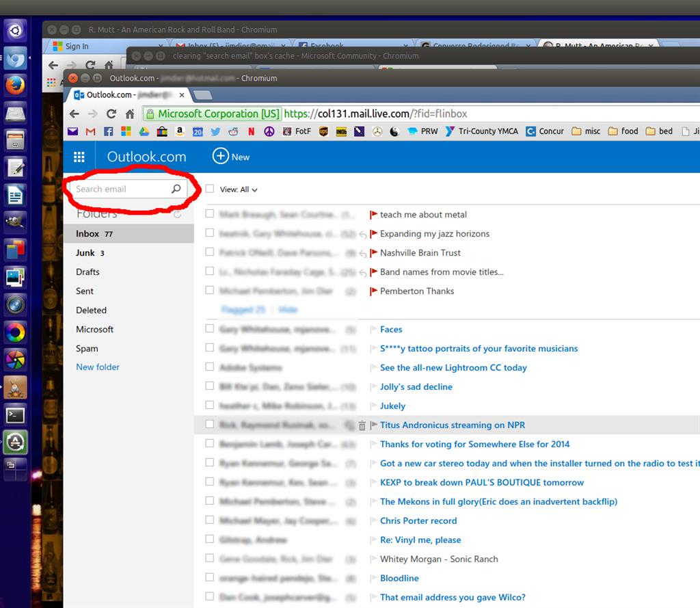Open the new tab button beside Outlook.com tab
The width and height of the screenshot is (700, 608).
point(202,95)
